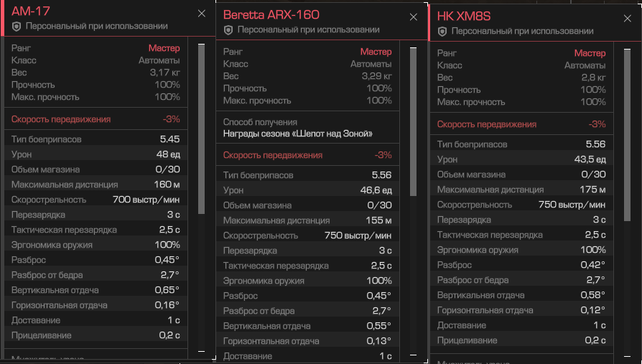
Task: Click Beretta 'Перезарядка' value 3 с
Action: click(x=386, y=251)
